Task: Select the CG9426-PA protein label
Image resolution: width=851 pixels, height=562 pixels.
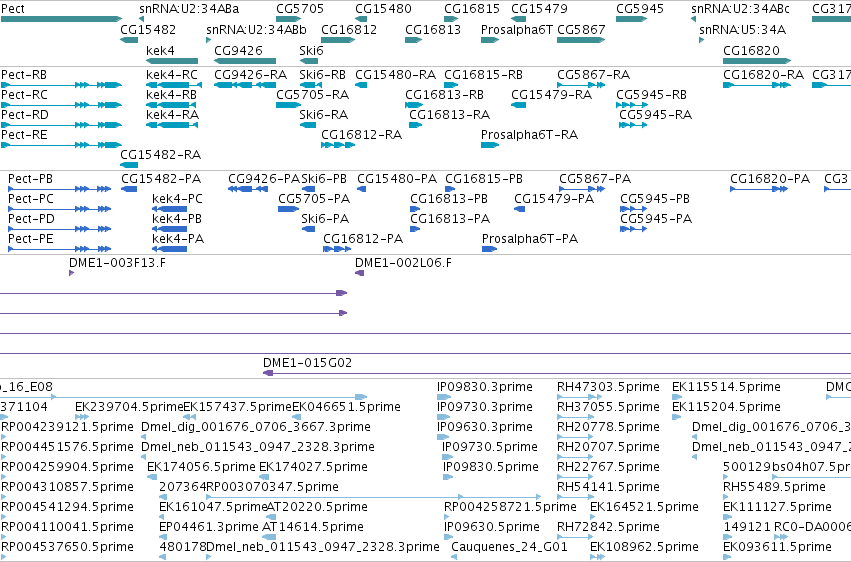Action: [264, 179]
